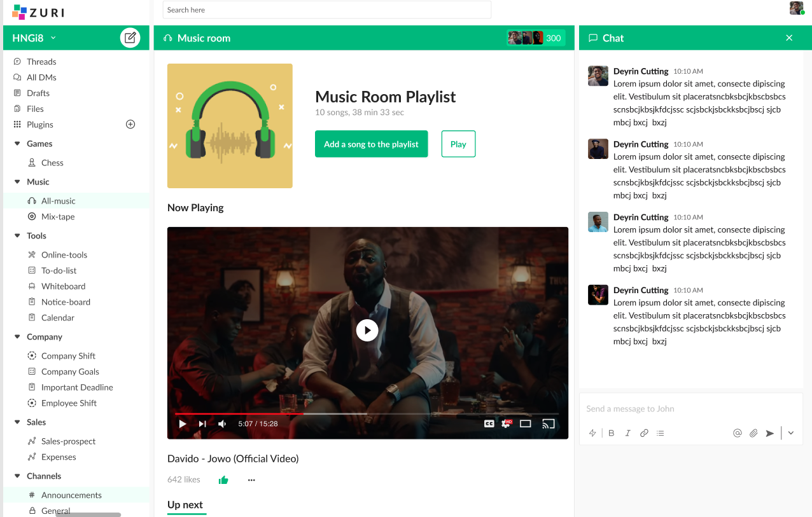The width and height of the screenshot is (812, 517).
Task: Click the center play button on the video
Action: (367, 330)
